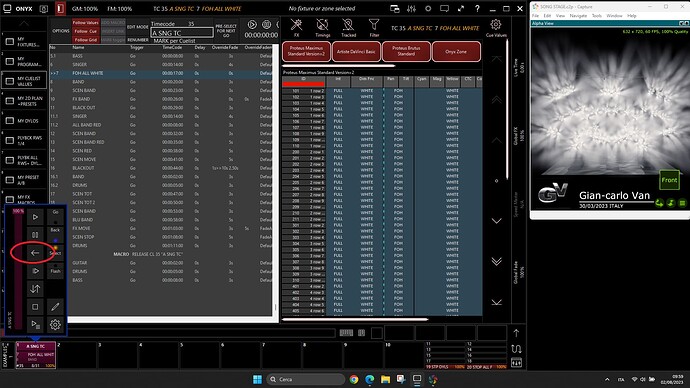Screen dimensions: 690x388
Task: Toggle Pre-Select For Next Go
Action: click(226, 31)
